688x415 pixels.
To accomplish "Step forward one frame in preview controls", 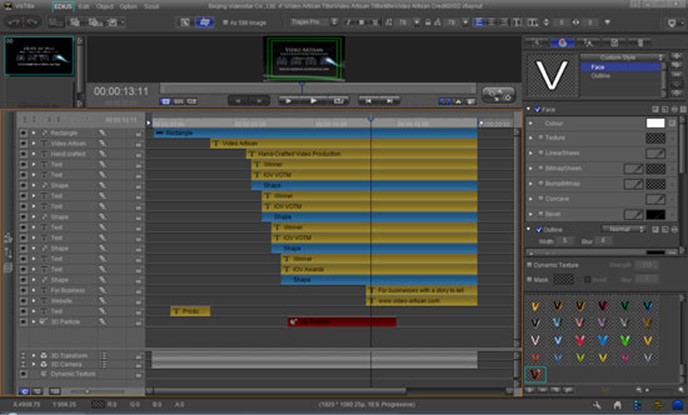I will click(259, 101).
